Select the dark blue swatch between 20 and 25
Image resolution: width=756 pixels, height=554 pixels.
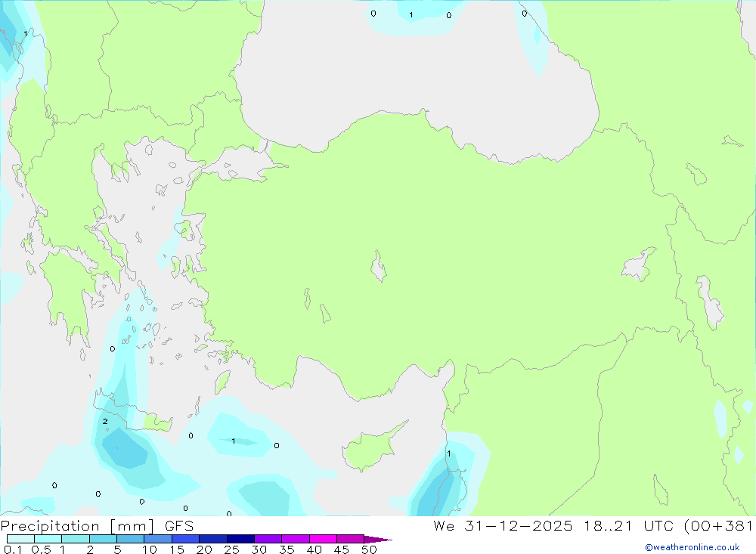(213, 539)
